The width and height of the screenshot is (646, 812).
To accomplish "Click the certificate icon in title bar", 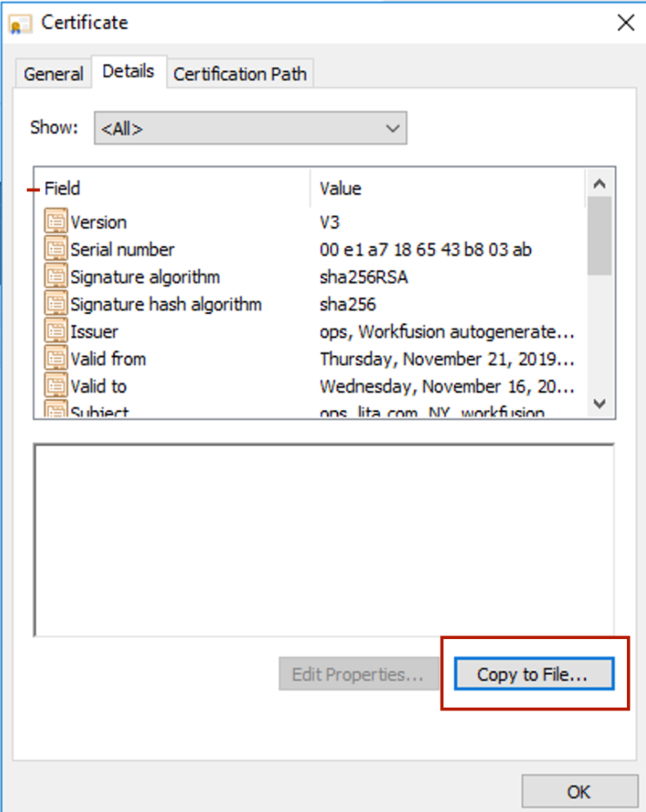I will coord(20,23).
